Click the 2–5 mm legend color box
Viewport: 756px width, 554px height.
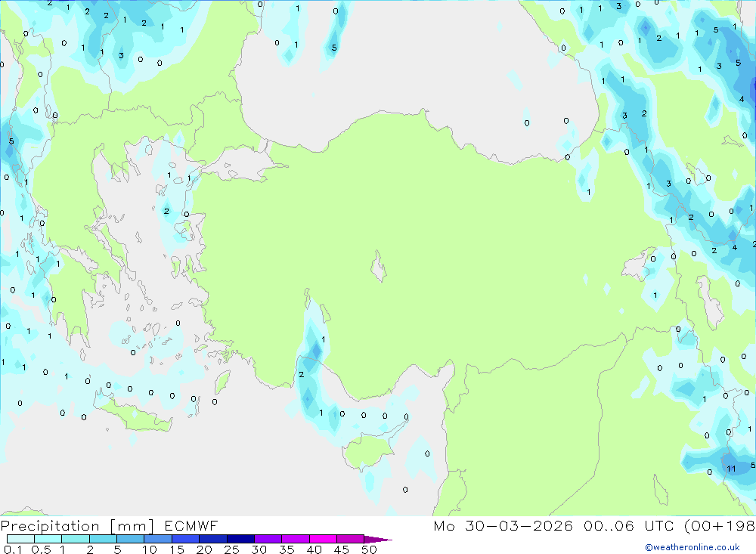pos(103,539)
